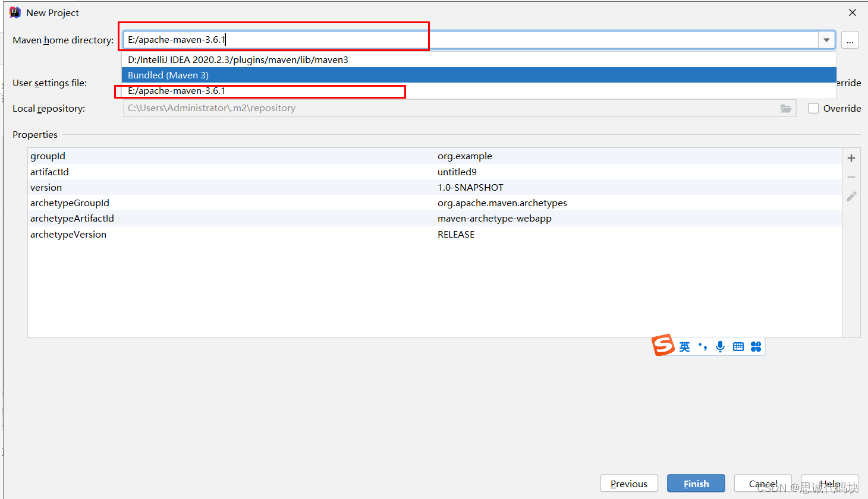Edit property with pencil icon
The image size is (868, 499).
[851, 196]
